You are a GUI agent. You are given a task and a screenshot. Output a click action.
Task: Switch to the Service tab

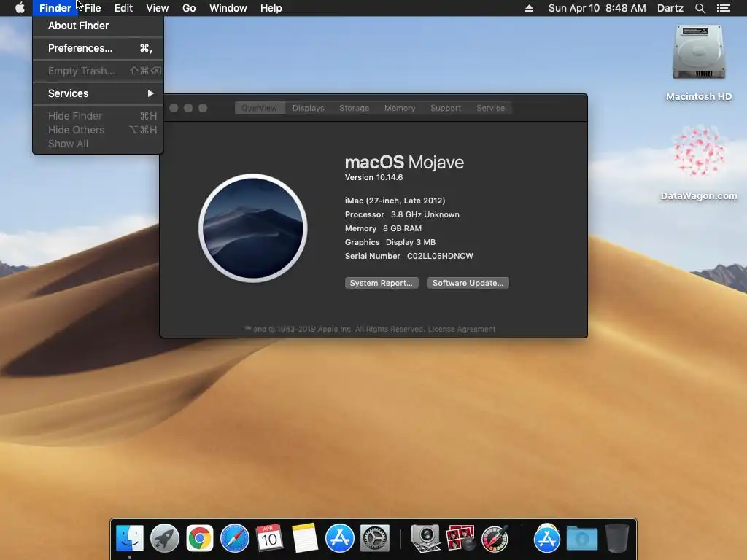490,108
